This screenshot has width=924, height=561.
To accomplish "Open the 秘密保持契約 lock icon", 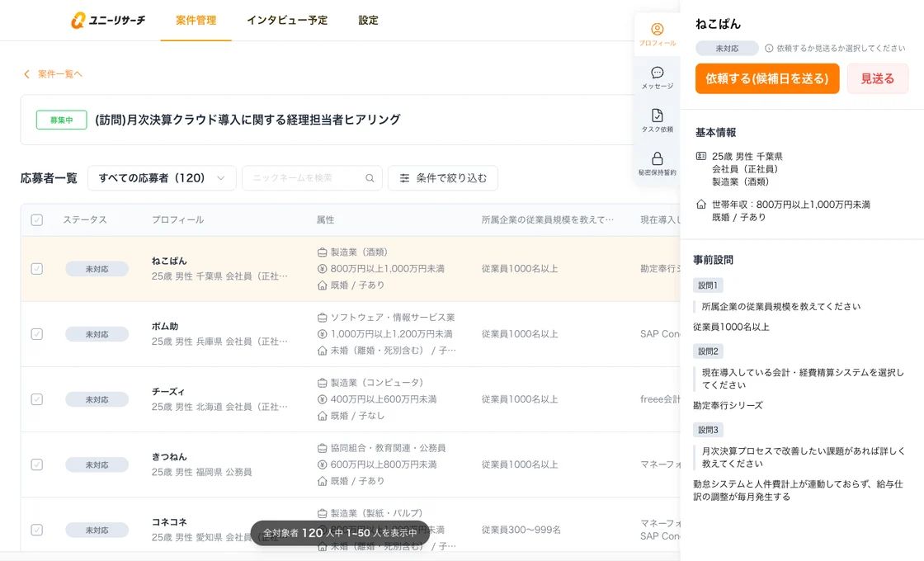I will pyautogui.click(x=657, y=159).
